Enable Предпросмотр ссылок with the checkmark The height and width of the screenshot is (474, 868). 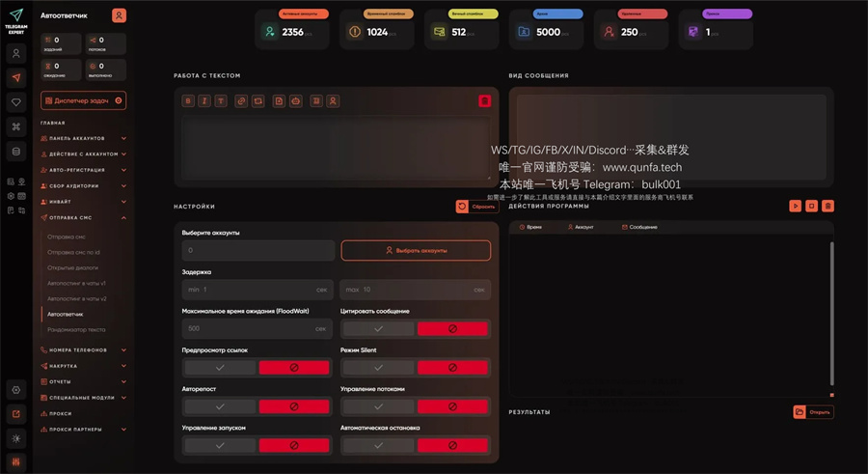pyautogui.click(x=220, y=368)
